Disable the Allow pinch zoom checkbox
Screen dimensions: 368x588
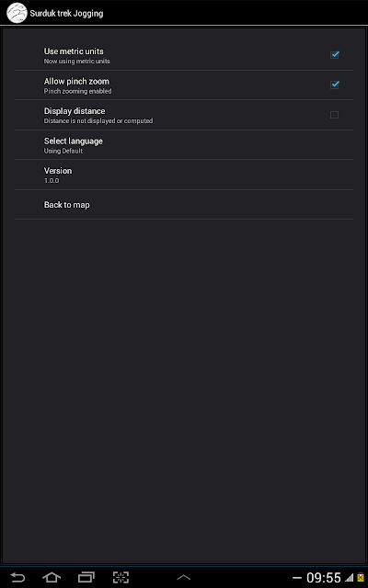334,85
